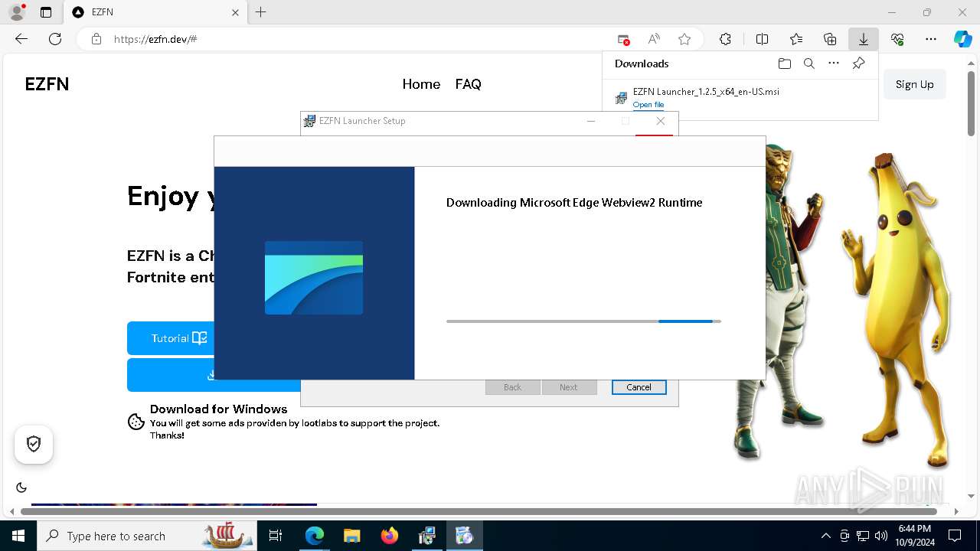Open a new browser tab
Image resolution: width=980 pixels, height=551 pixels.
(x=261, y=12)
